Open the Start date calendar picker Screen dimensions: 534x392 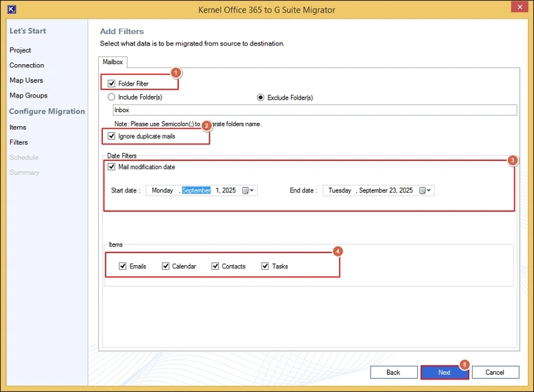(248, 190)
